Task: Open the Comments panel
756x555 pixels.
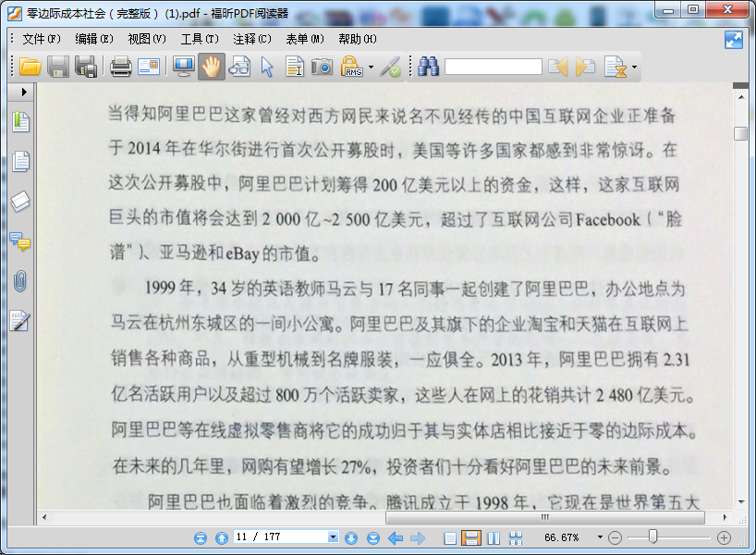Action: click(x=20, y=241)
